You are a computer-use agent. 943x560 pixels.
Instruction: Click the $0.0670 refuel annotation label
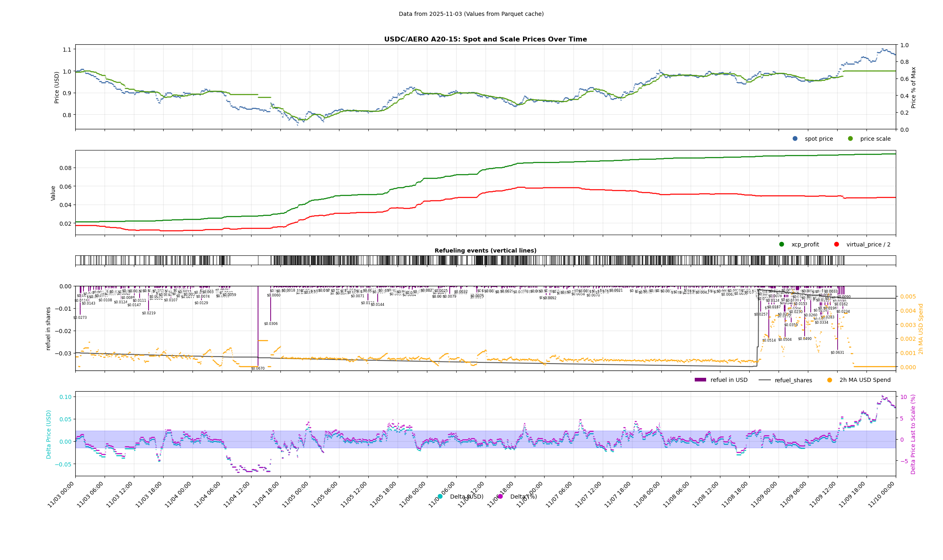[x=258, y=368]
